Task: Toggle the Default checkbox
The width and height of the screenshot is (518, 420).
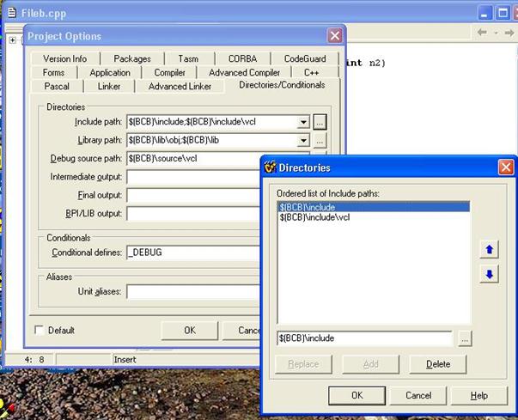Action: pos(39,330)
